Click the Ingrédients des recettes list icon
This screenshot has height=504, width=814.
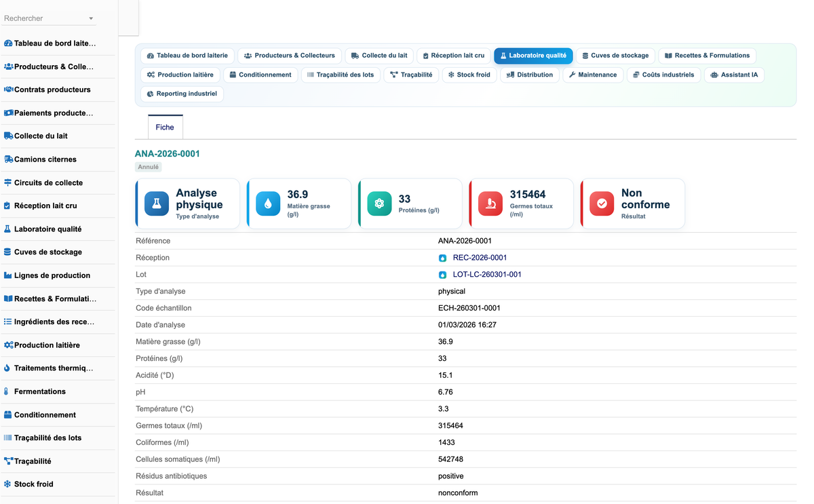pyautogui.click(x=8, y=322)
